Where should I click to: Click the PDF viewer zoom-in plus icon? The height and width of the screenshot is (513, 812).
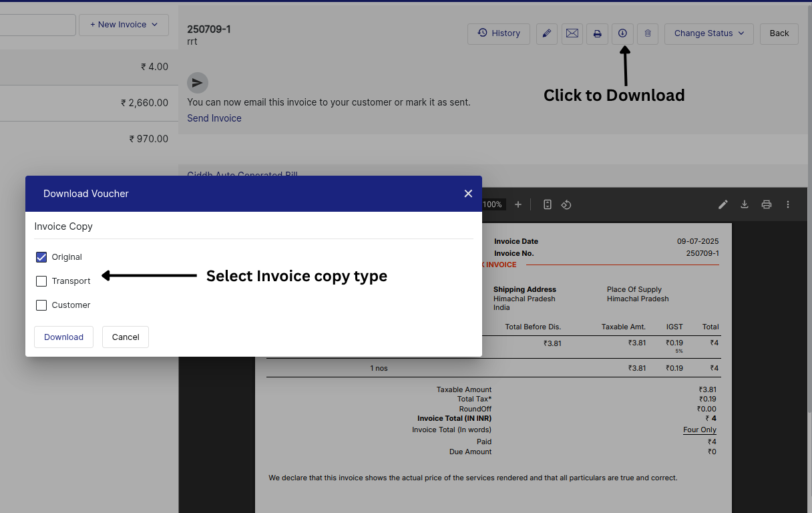coord(518,204)
